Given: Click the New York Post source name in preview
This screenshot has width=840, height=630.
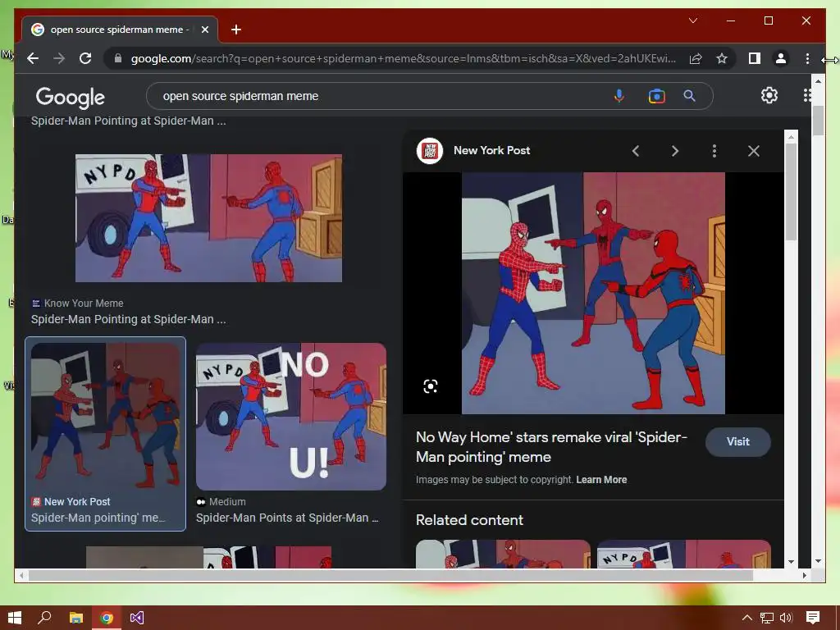Looking at the screenshot, I should (491, 151).
